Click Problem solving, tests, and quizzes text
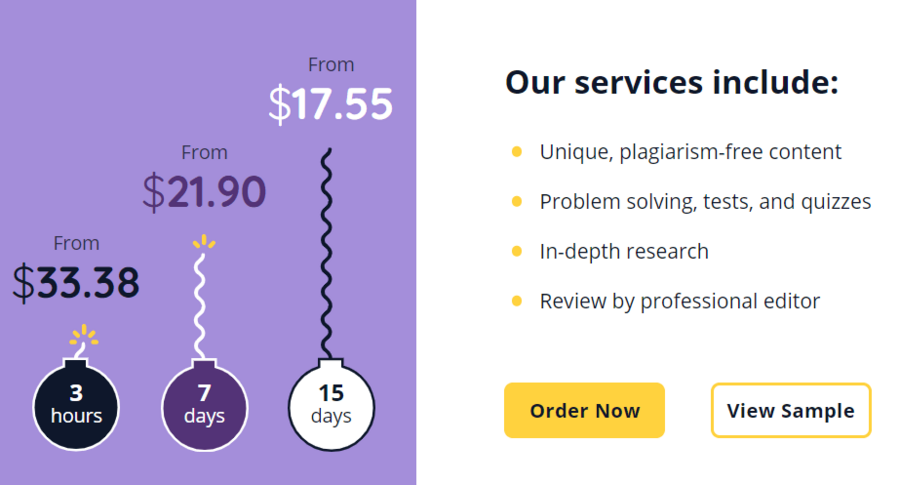 coord(705,202)
